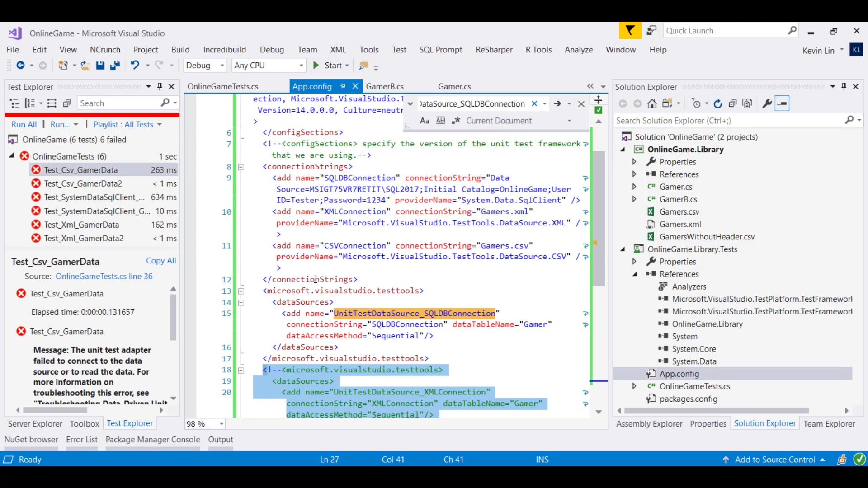Open the ReSharper menu

tap(494, 50)
